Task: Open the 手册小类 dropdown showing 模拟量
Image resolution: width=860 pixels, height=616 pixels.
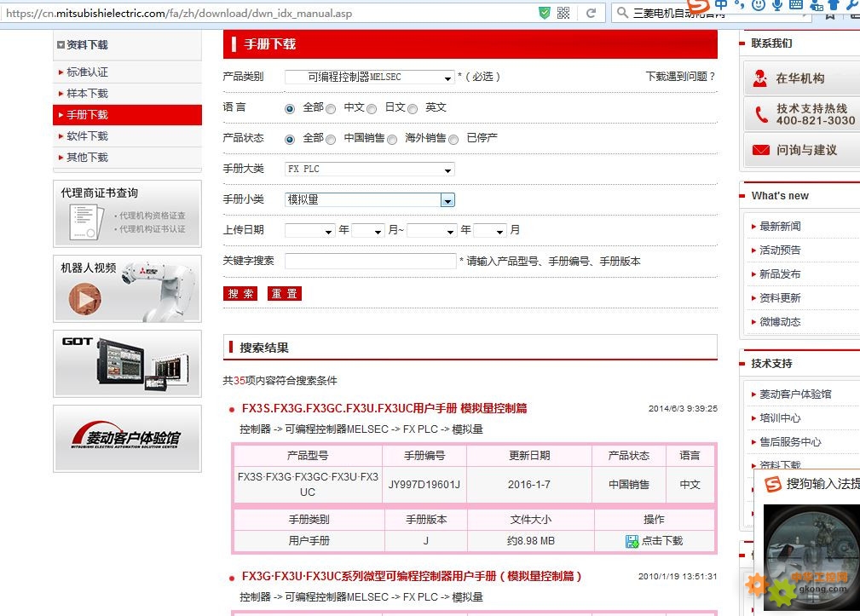Action: (x=370, y=200)
